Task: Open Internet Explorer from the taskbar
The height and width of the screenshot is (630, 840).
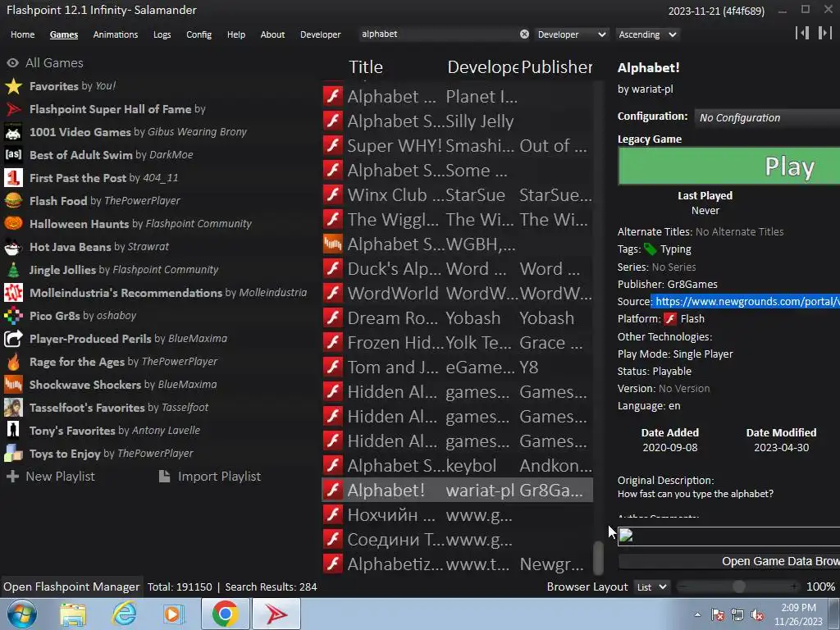Action: click(125, 614)
